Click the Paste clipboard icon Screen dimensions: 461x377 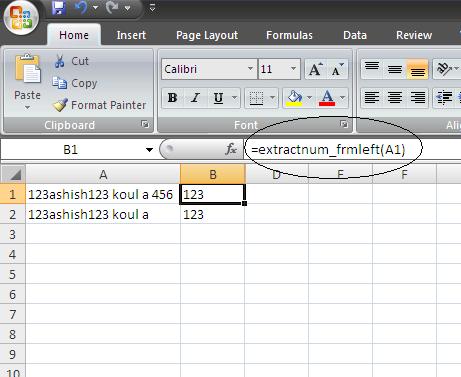coord(27,69)
